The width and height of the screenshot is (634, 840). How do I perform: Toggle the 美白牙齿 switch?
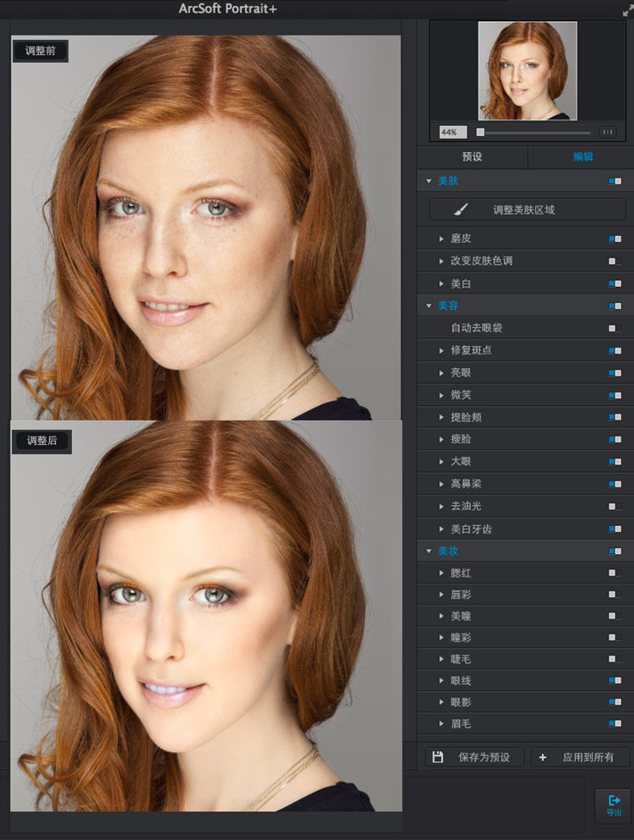[615, 529]
